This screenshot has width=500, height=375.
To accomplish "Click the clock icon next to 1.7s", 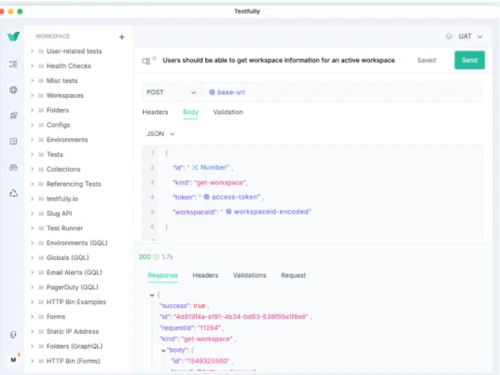I will 156,257.
